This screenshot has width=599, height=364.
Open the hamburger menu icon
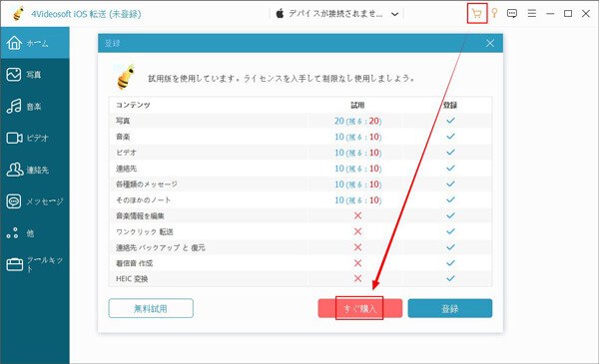(x=532, y=13)
